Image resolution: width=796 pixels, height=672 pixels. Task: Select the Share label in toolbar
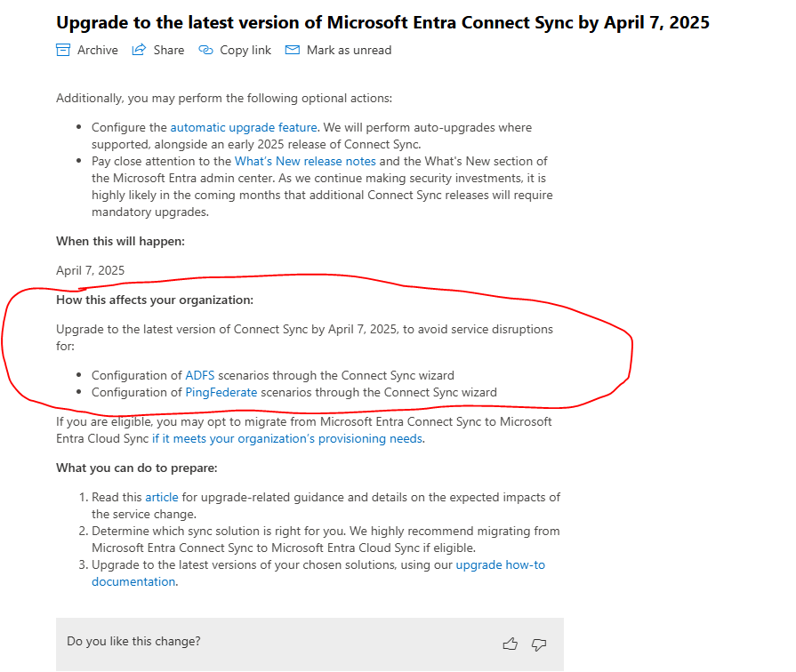click(x=168, y=51)
